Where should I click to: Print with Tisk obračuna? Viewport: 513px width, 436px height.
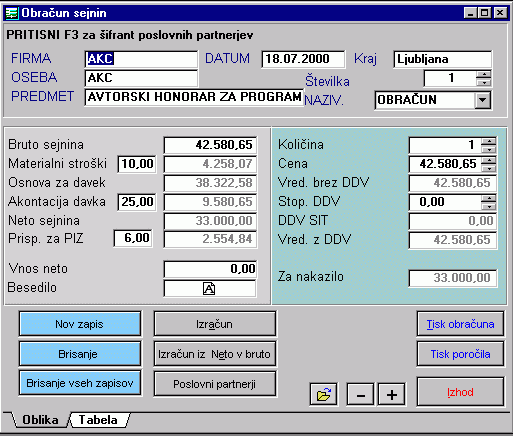460,324
